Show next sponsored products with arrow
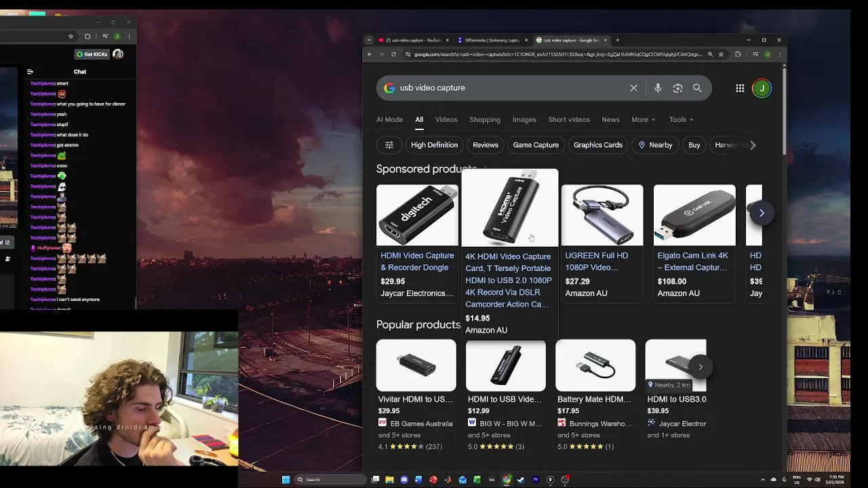Screen dimensions: 868x488 pyautogui.click(x=762, y=213)
